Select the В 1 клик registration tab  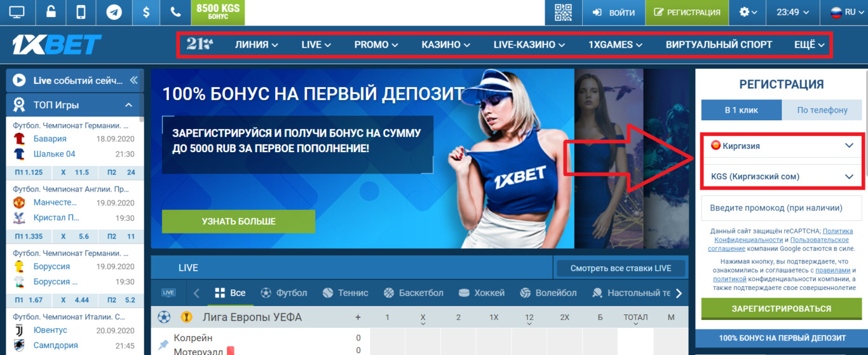tap(742, 109)
